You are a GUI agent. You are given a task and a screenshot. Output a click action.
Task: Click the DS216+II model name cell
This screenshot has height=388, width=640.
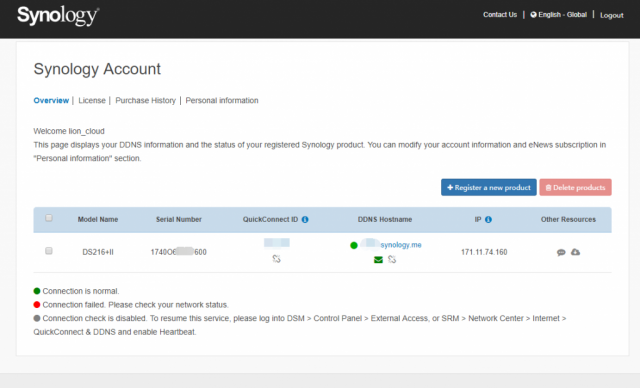(x=98, y=252)
